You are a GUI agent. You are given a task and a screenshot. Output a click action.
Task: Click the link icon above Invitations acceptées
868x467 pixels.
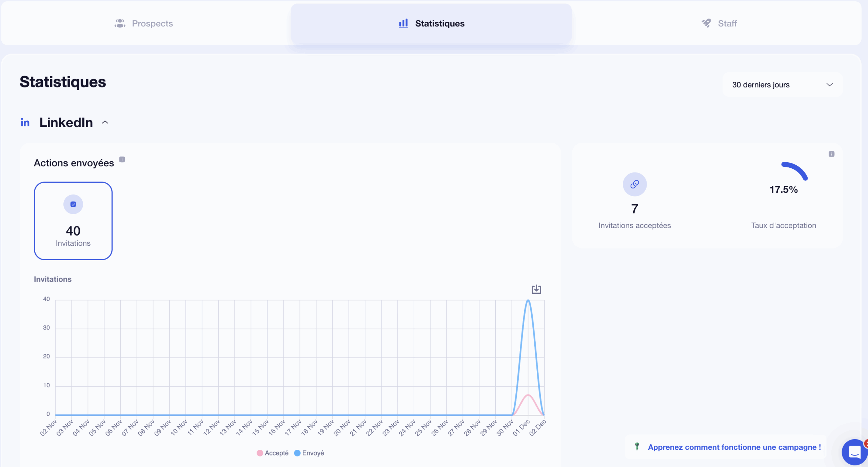pos(634,184)
